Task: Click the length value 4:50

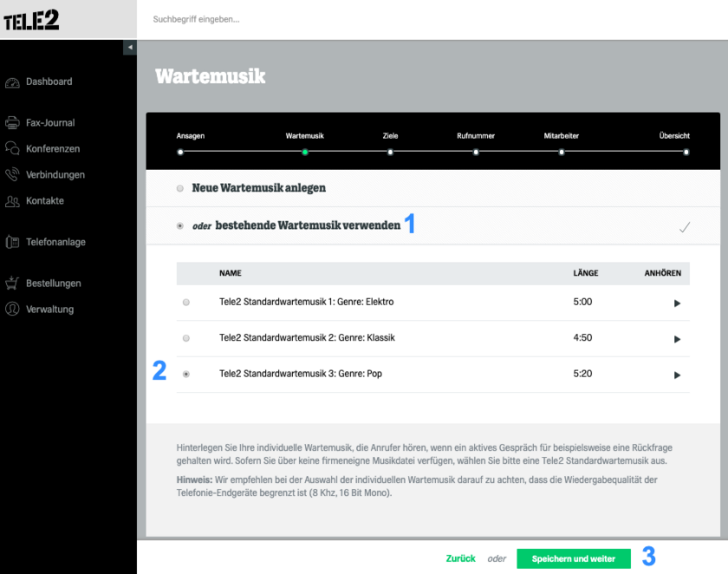Action: tap(582, 337)
